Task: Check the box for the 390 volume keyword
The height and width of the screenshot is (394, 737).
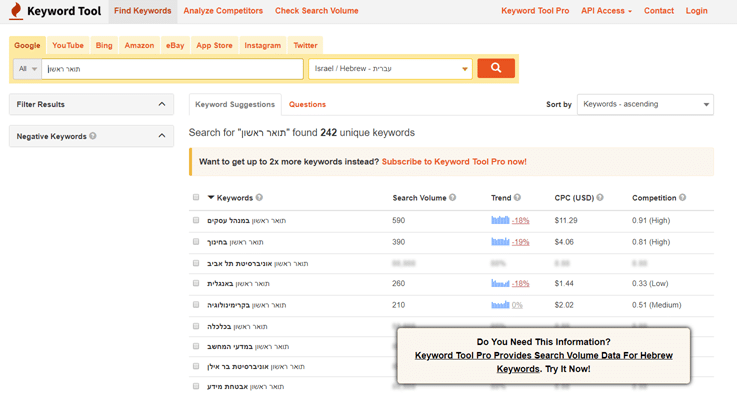Action: tap(196, 242)
